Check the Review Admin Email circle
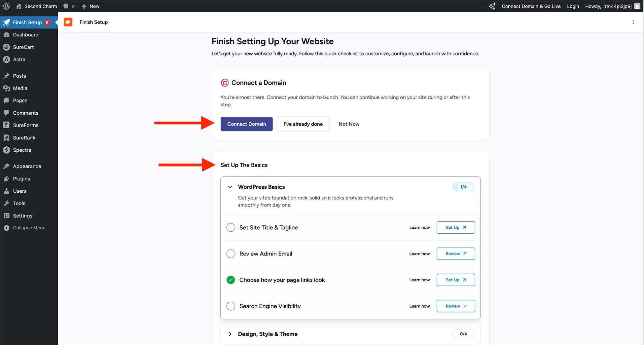 [x=231, y=253]
